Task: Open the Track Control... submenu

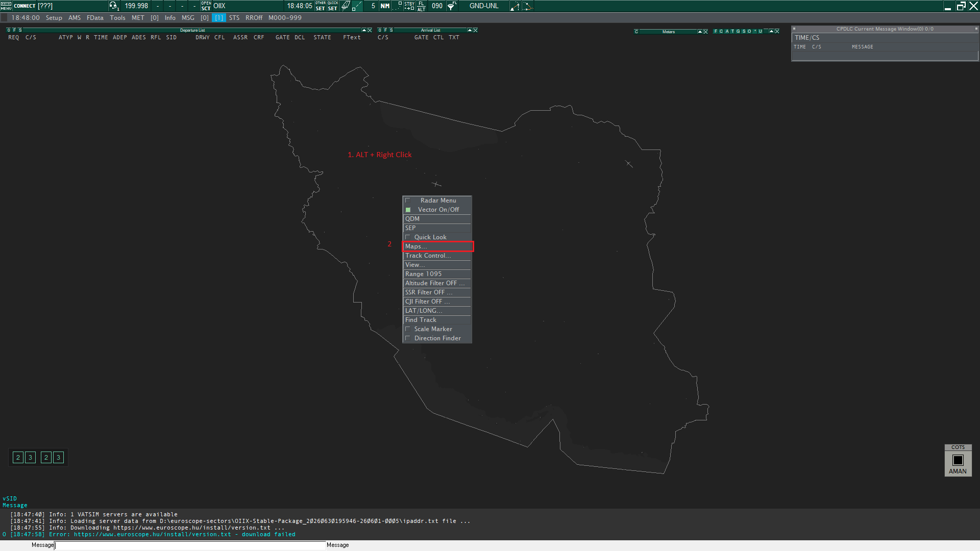Action: click(437, 256)
